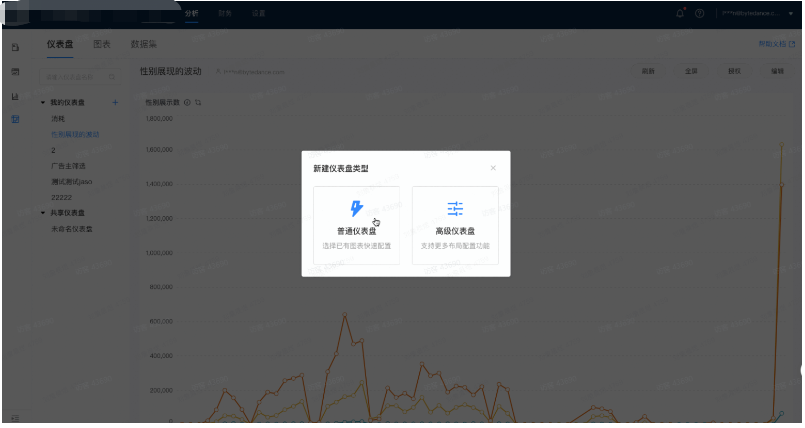Select the 仪表盘 tab
Screen dimensions: 805x428
point(60,44)
